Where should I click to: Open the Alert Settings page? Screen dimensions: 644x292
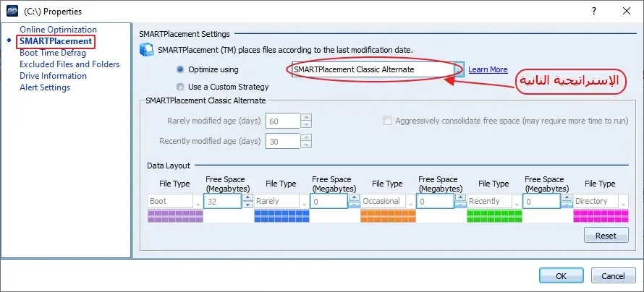(x=45, y=87)
